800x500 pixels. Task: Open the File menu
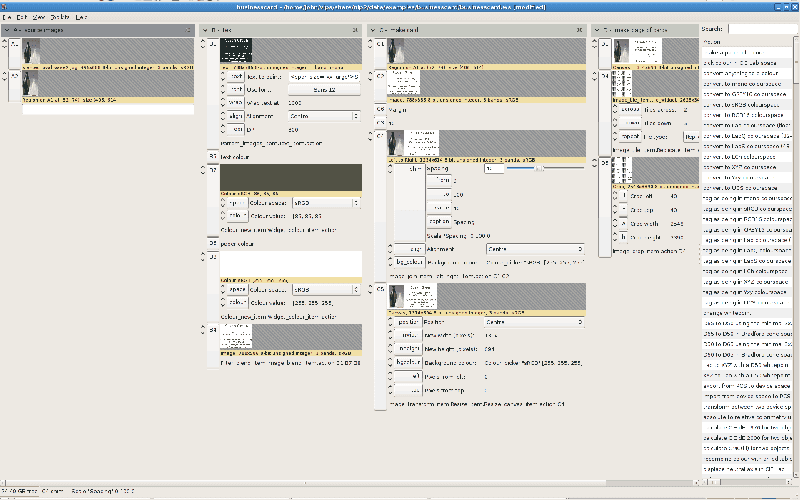[6, 18]
